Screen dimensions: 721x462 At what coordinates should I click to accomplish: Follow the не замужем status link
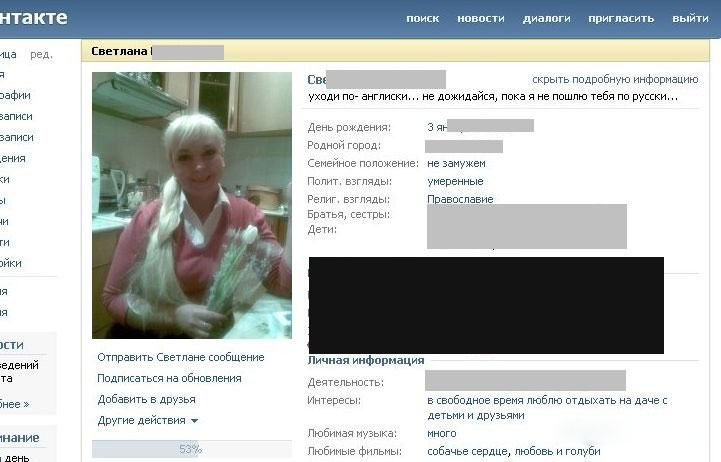click(x=455, y=163)
